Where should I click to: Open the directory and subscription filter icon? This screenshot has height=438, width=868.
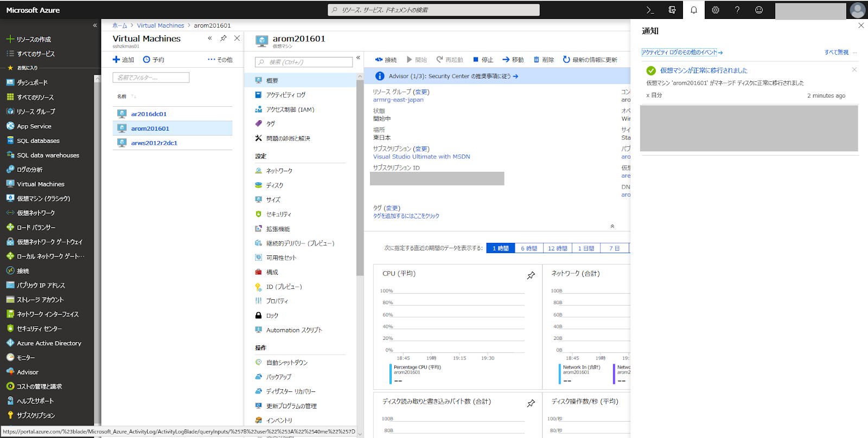(672, 10)
